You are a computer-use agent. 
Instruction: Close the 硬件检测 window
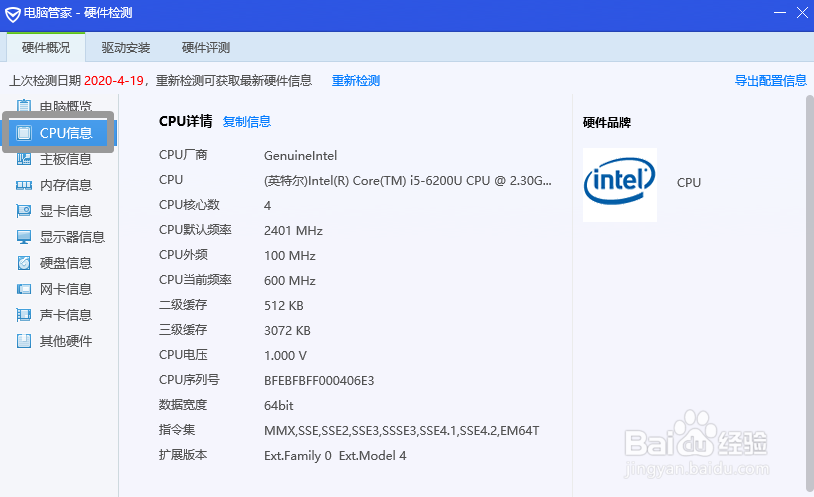801,13
